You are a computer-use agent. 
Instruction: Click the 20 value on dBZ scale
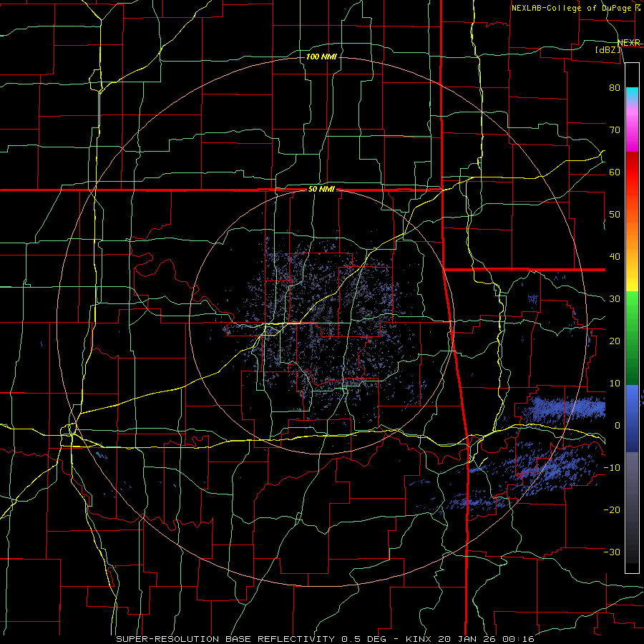[x=615, y=341]
